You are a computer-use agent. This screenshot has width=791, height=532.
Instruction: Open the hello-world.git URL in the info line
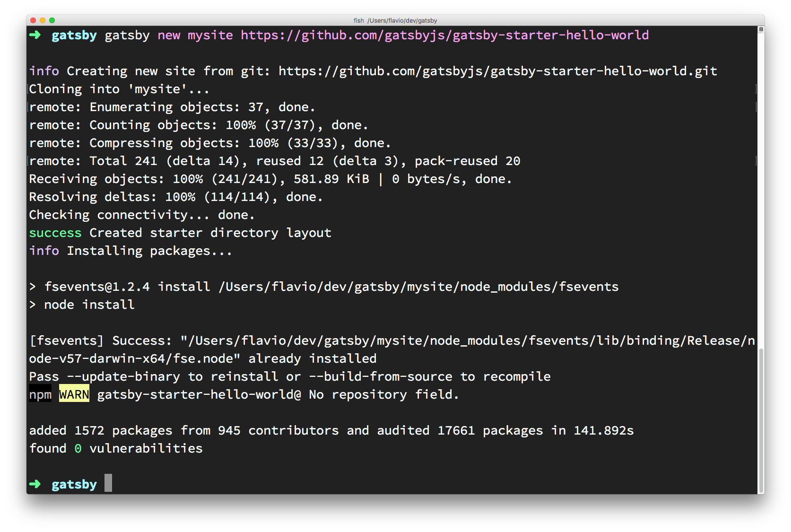[497, 71]
